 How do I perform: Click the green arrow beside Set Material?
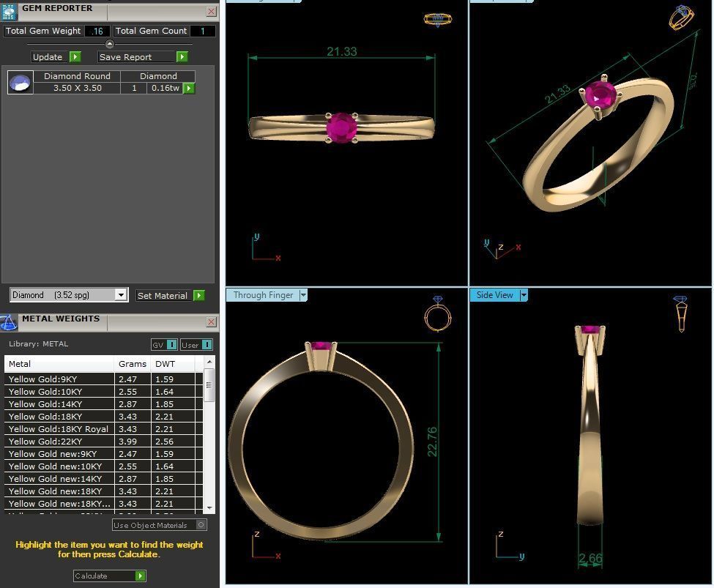click(199, 296)
